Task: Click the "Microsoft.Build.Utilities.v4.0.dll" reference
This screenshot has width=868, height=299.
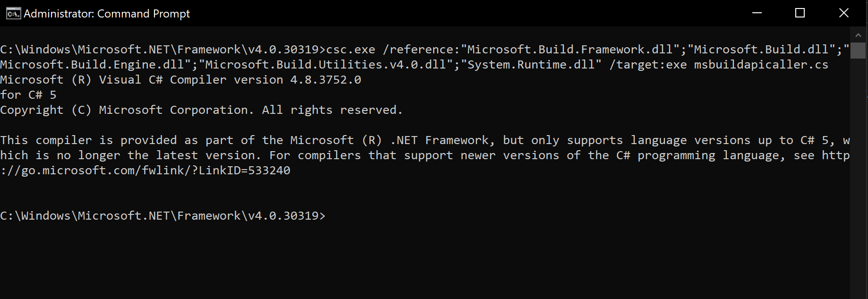Action: coord(325,65)
